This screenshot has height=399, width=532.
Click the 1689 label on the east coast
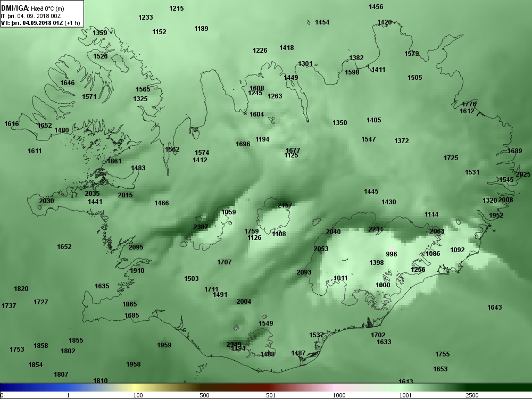click(514, 151)
